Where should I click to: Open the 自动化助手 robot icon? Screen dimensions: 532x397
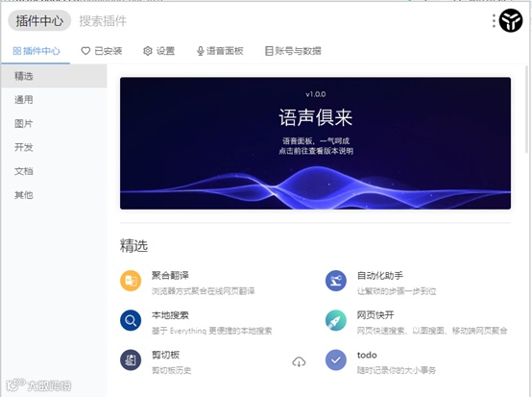point(336,281)
